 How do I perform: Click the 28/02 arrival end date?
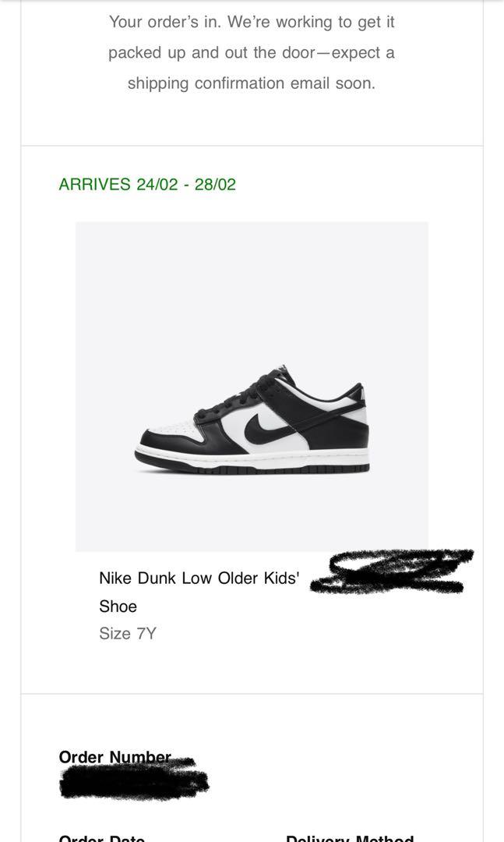click(x=215, y=185)
